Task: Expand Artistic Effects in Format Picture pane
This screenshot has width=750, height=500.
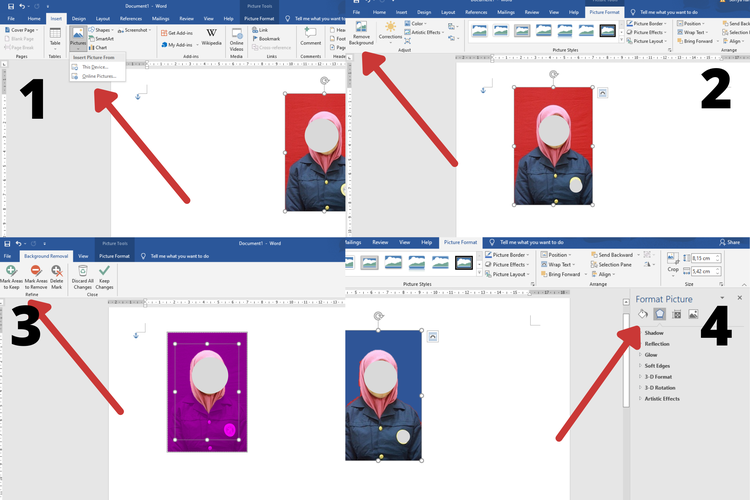Action: coord(660,399)
